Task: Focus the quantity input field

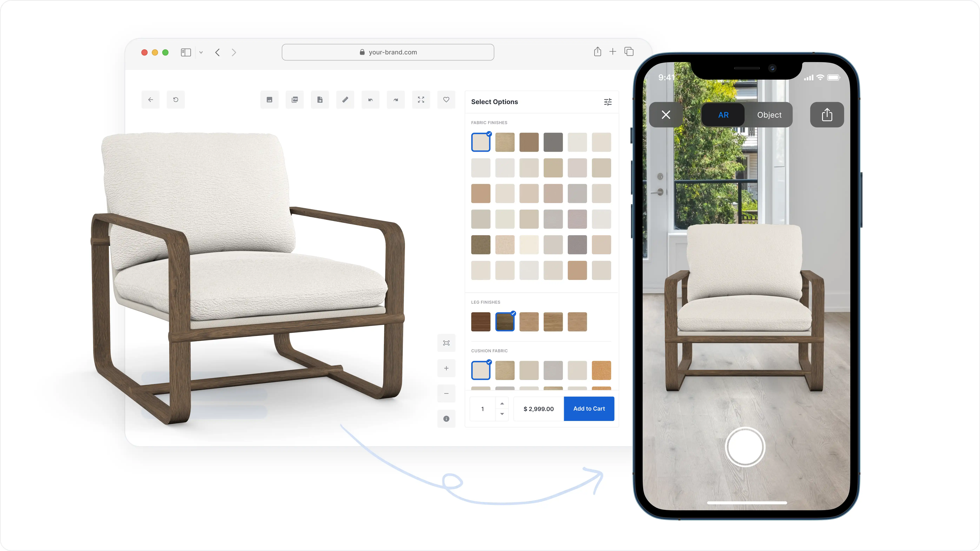Action: point(482,409)
